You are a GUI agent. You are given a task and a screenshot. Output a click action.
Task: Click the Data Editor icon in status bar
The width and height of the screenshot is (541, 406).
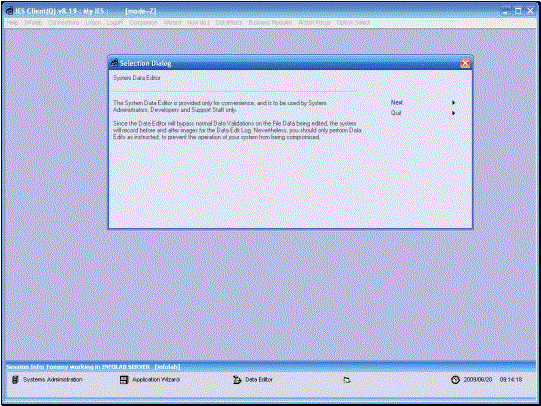click(237, 380)
